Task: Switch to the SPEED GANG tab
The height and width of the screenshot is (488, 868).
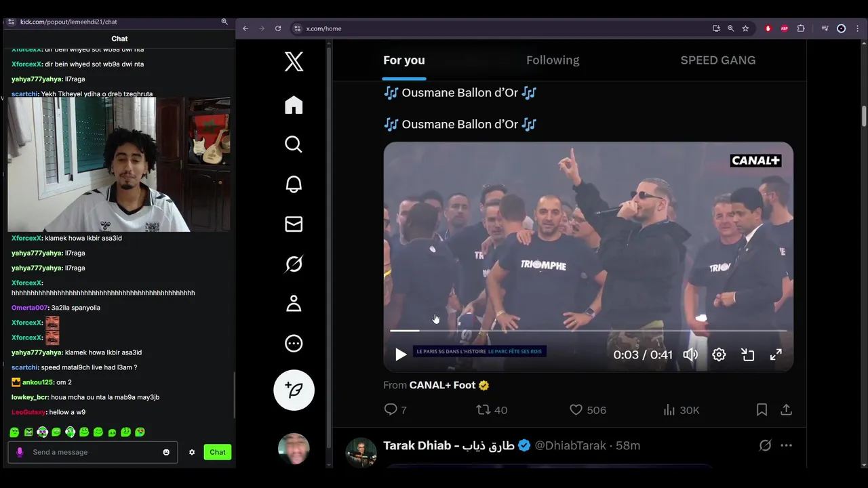Action: click(x=717, y=60)
